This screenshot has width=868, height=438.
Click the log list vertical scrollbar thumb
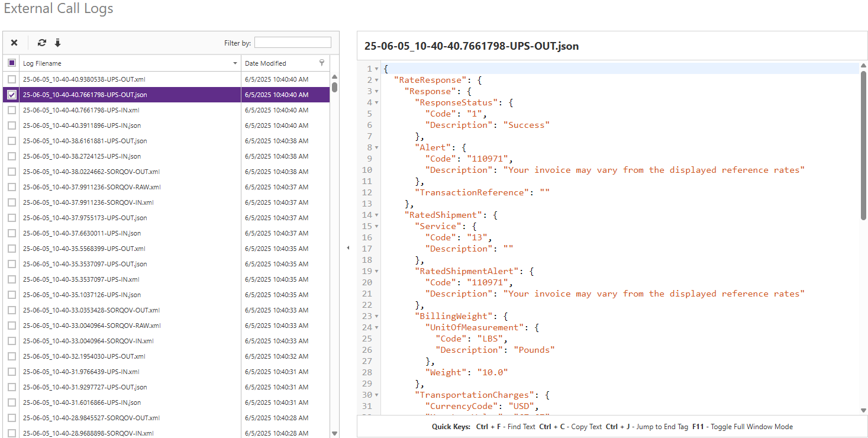coord(335,87)
